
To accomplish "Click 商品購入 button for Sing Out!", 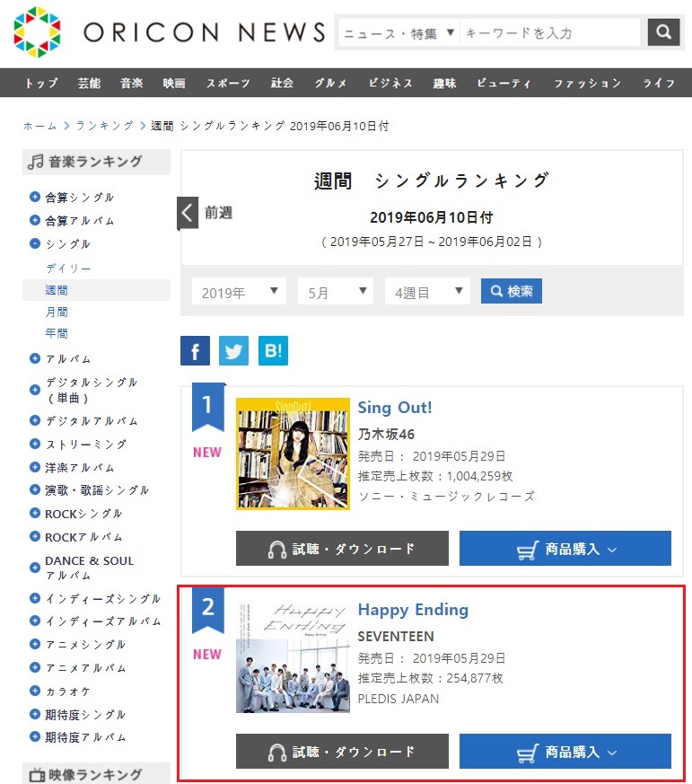I will coord(565,549).
